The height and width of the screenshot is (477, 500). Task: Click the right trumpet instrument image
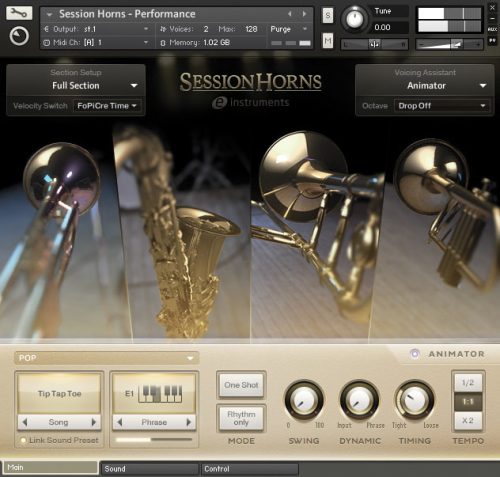click(437, 233)
